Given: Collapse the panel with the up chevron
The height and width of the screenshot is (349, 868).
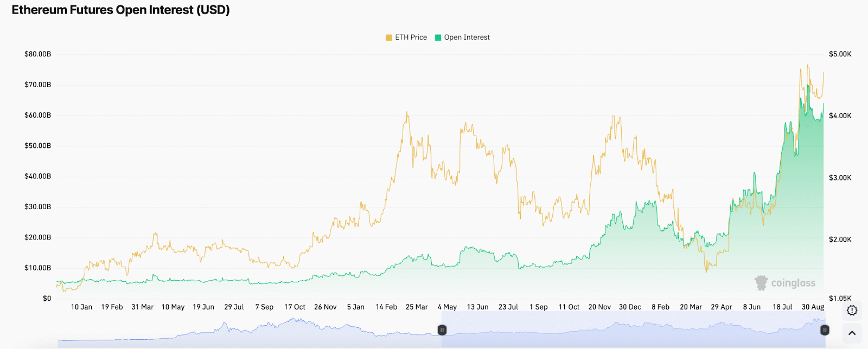Looking at the screenshot, I should coord(852,333).
